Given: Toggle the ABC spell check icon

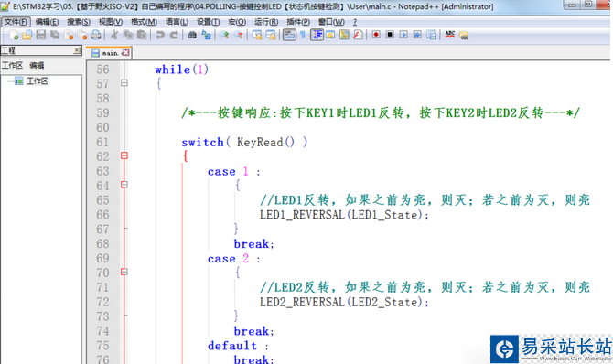Looking at the screenshot, I should 450,35.
